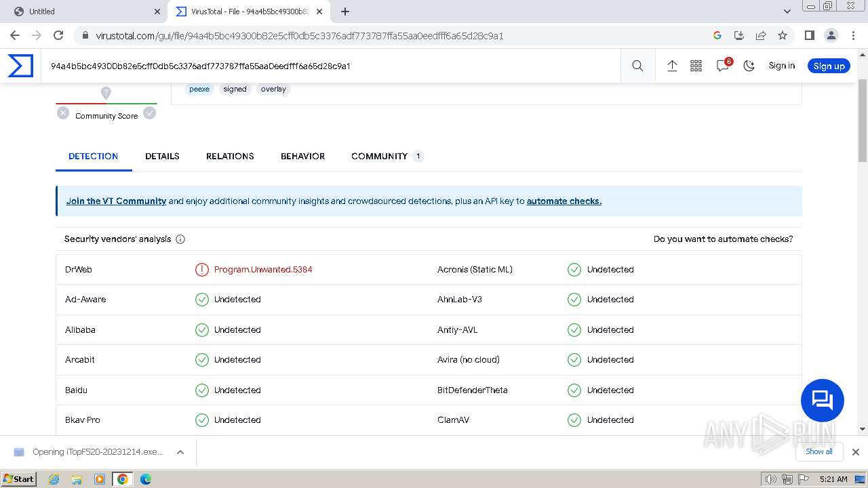Click automate checks link

point(564,201)
